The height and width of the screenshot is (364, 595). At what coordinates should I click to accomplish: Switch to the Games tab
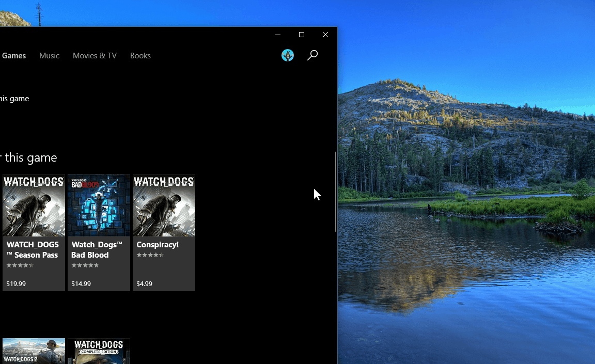[x=13, y=56]
